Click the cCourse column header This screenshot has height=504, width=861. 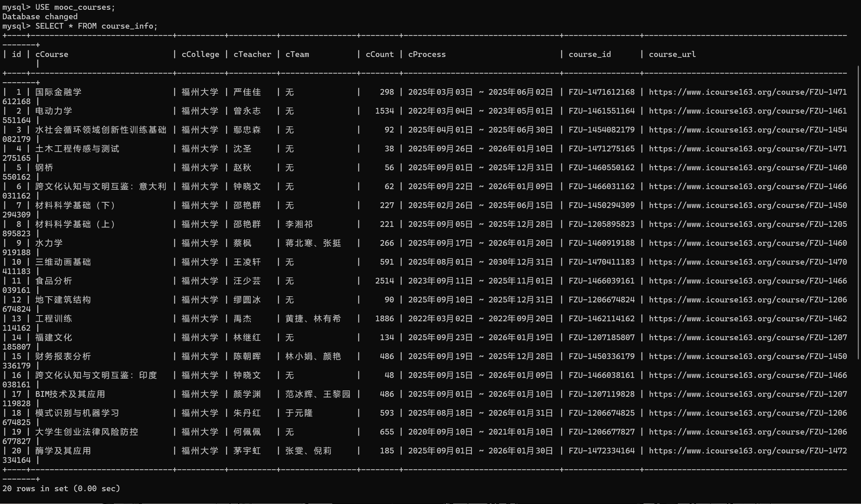[52, 54]
